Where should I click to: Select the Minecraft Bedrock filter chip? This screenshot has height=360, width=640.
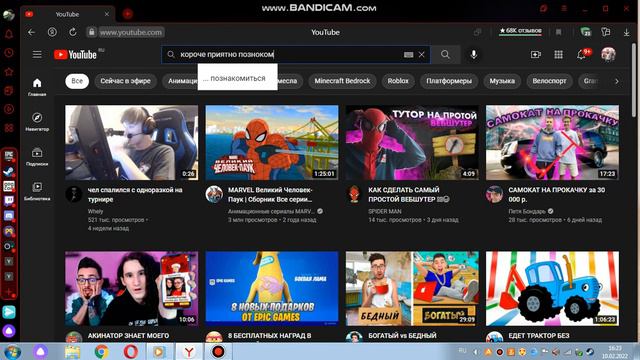click(342, 81)
